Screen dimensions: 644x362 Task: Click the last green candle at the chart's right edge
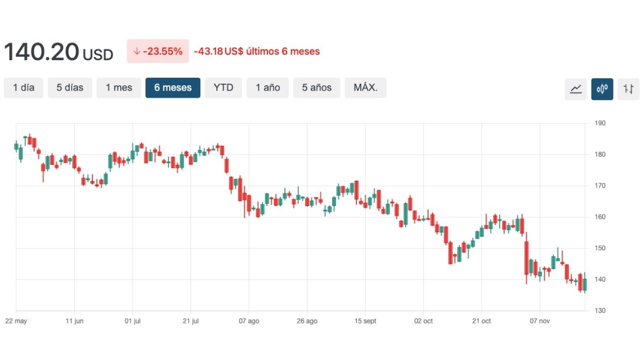[584, 284]
